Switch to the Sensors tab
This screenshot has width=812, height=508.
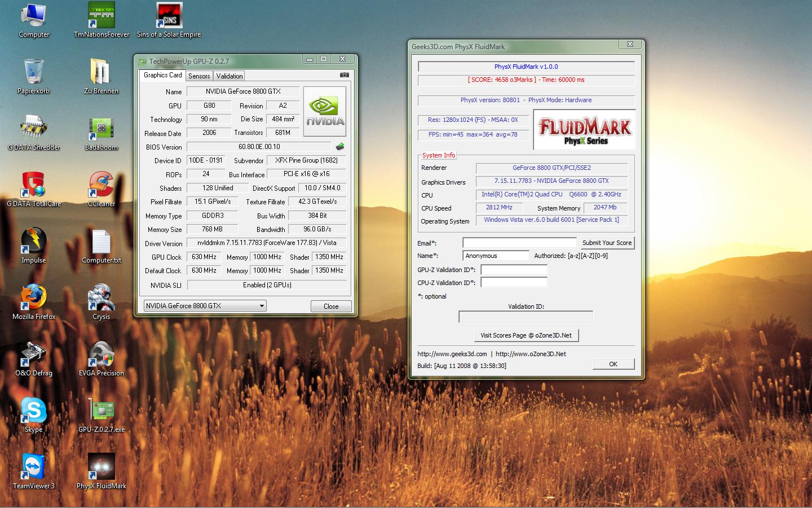199,76
